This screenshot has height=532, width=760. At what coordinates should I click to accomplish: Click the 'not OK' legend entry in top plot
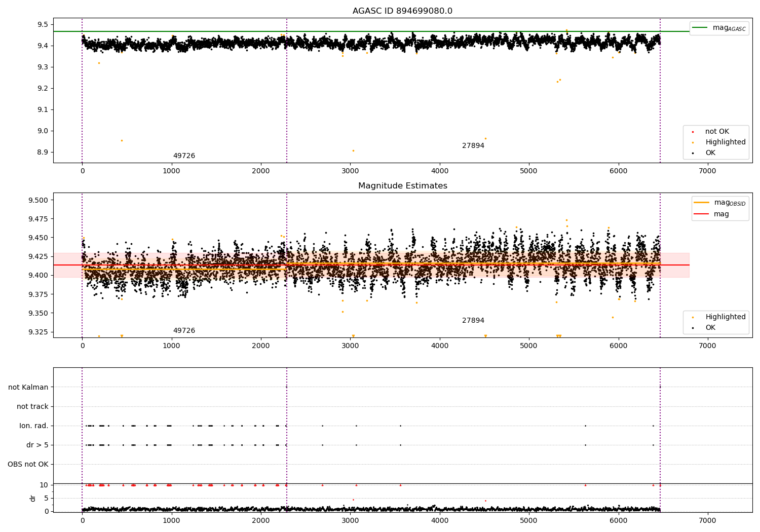716,132
